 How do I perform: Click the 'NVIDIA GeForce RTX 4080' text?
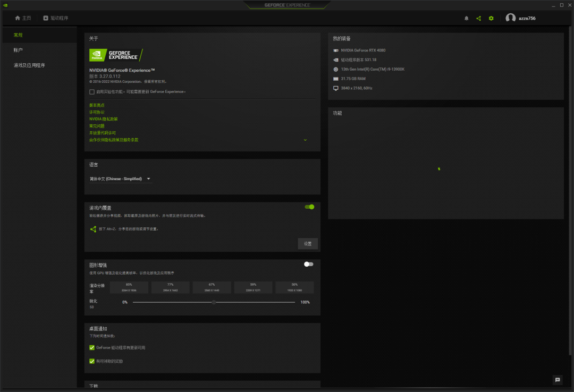[x=363, y=50]
